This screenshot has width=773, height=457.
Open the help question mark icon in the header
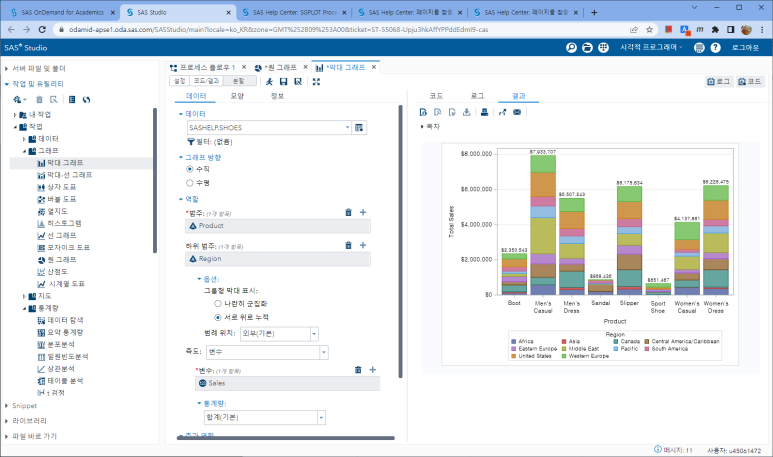(715, 47)
